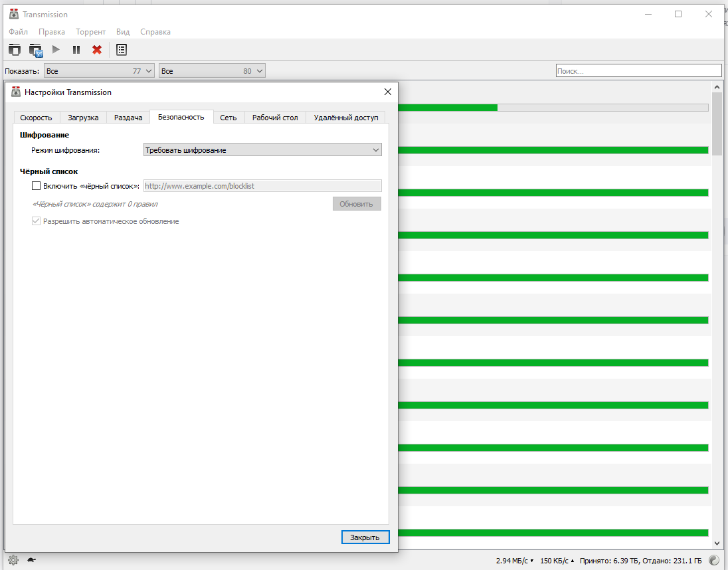728x570 pixels.
Task: Click the Закрыть button
Action: pos(365,537)
